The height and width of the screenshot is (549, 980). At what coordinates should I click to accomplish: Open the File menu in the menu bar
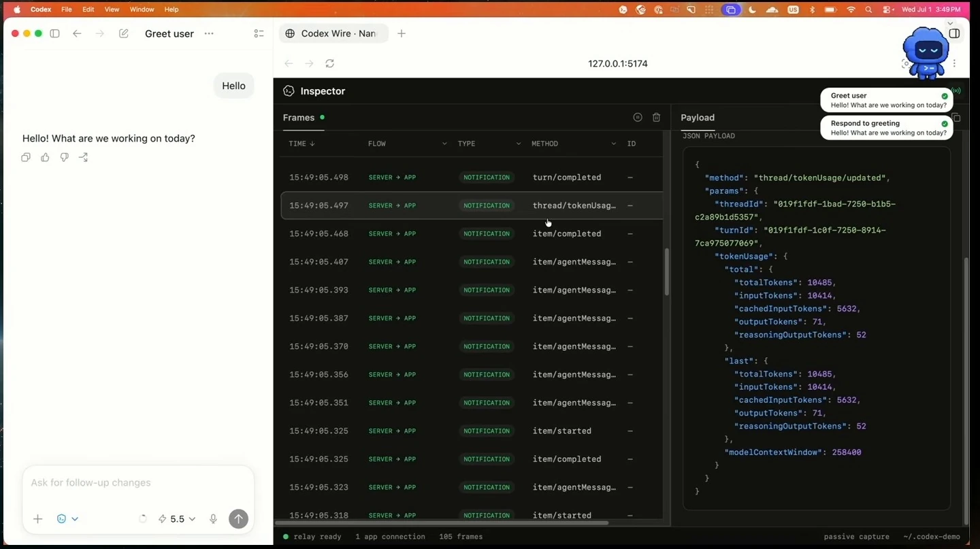click(x=67, y=10)
